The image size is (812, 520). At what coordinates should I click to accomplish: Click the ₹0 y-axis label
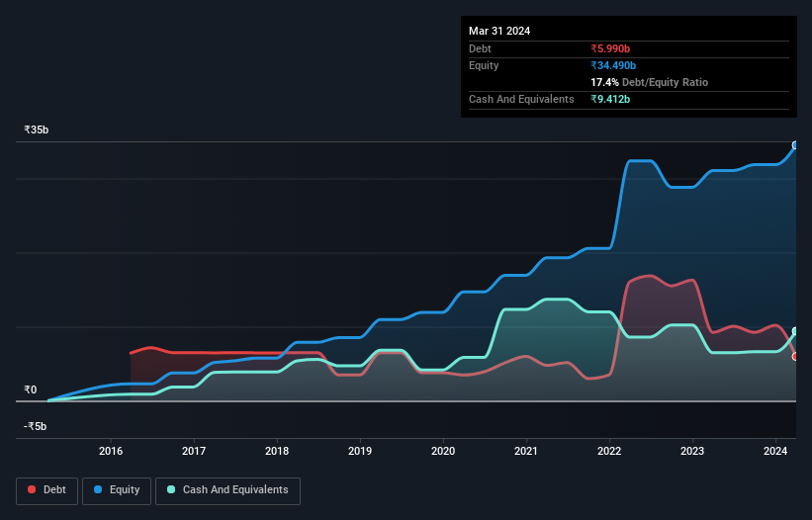30,390
